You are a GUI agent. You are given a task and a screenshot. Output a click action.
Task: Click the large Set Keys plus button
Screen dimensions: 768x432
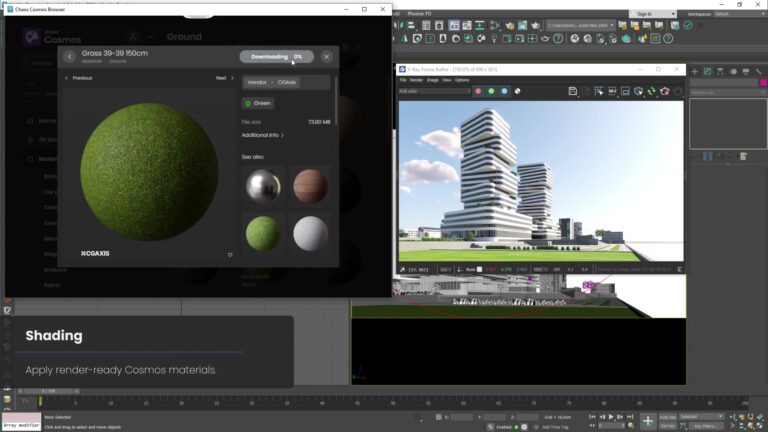click(x=648, y=421)
